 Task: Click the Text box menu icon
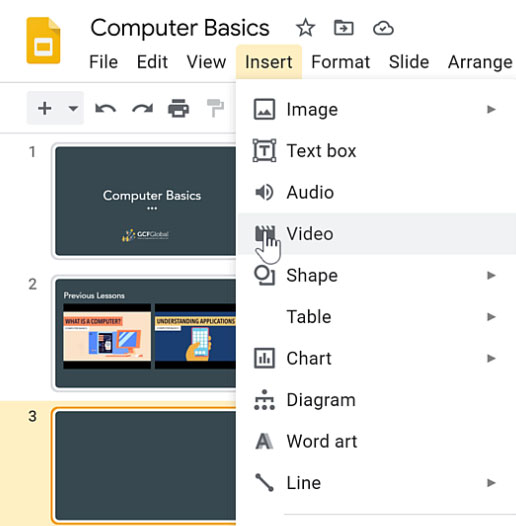(x=264, y=151)
